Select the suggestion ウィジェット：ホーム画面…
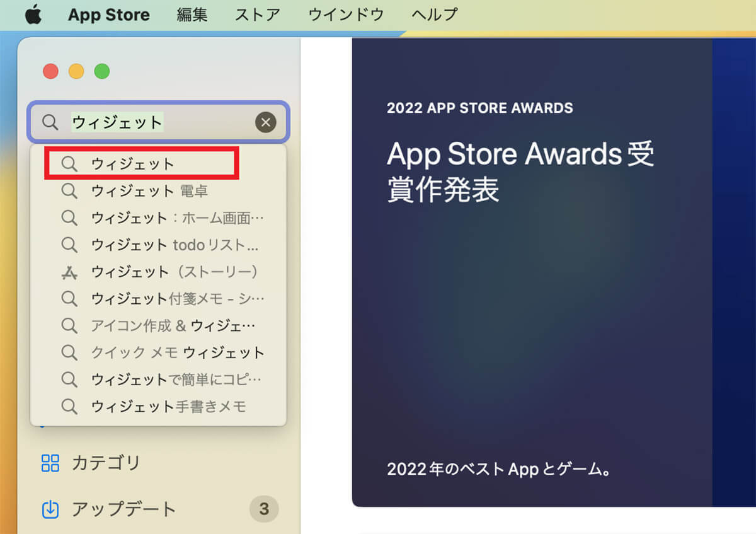 pos(158,218)
